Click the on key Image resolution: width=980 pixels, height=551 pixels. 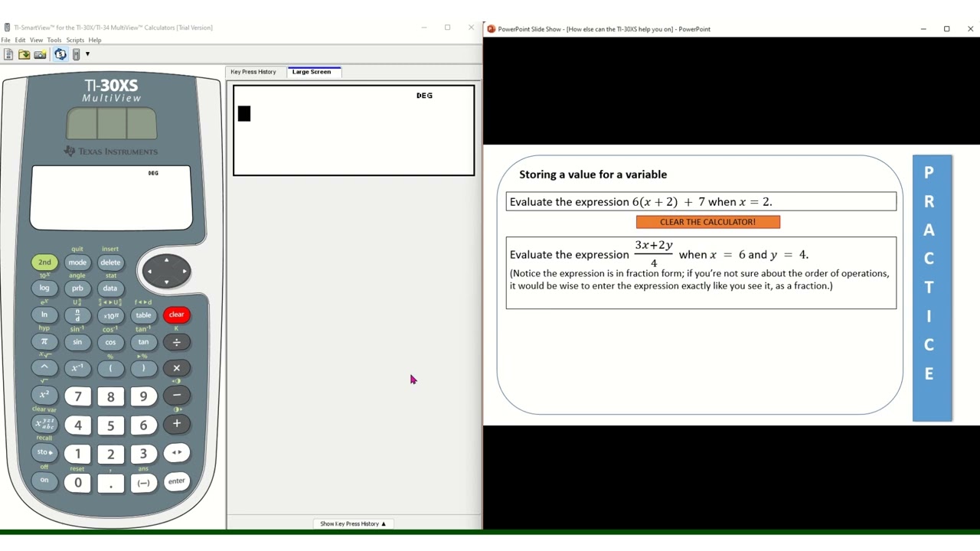click(44, 481)
